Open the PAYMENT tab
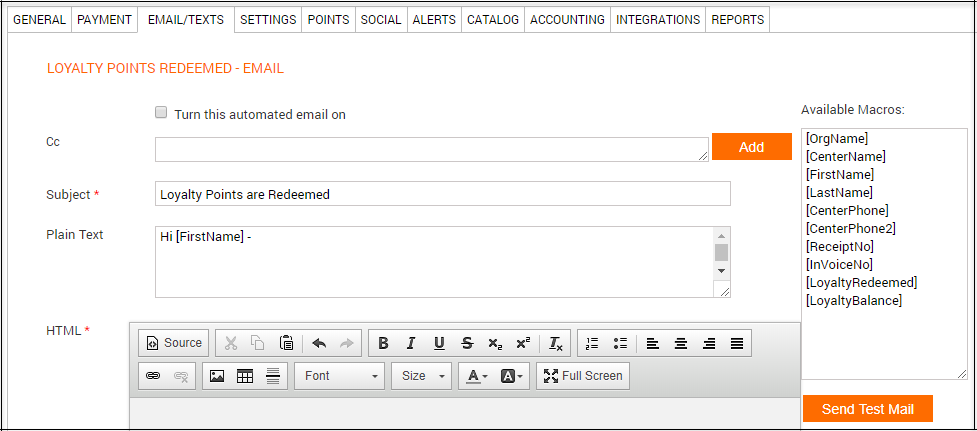Screen dimensions: 977x431 (x=105, y=19)
